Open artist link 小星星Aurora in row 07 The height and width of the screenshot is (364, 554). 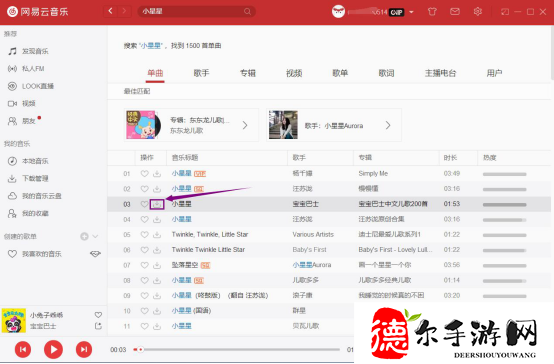(312, 265)
